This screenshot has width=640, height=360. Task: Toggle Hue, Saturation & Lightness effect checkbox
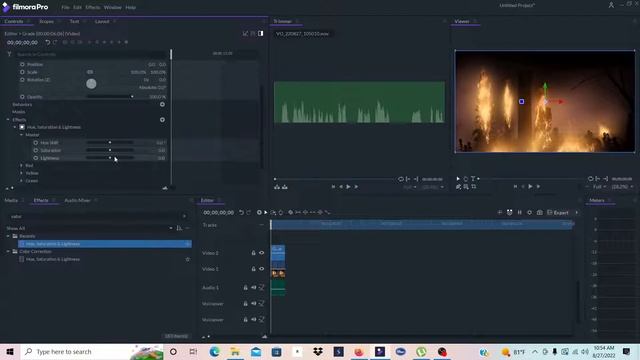tap(22, 127)
